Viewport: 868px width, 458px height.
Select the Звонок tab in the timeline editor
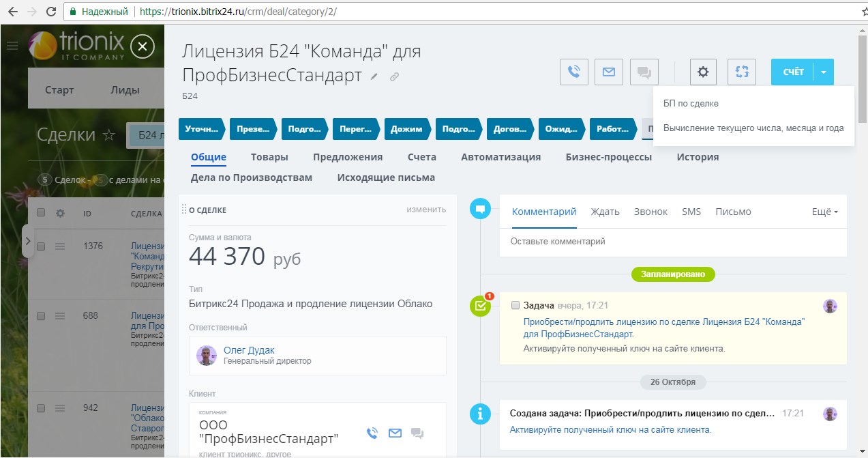click(x=650, y=212)
